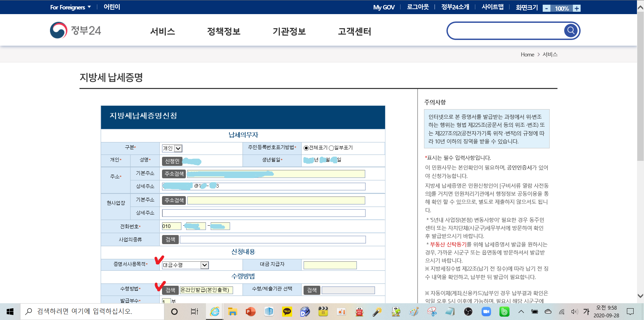Select 전체표기 radio button
The width and height of the screenshot is (644, 320).
point(306,148)
